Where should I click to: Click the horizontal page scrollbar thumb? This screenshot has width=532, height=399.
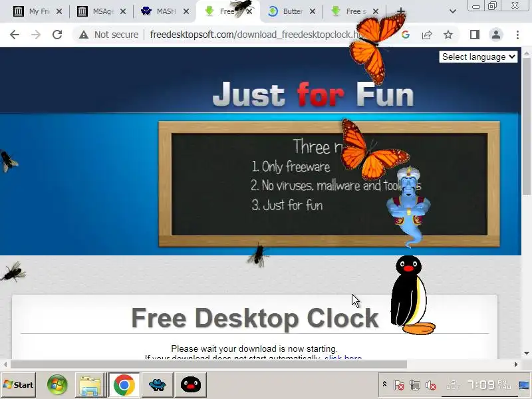[x=209, y=364]
